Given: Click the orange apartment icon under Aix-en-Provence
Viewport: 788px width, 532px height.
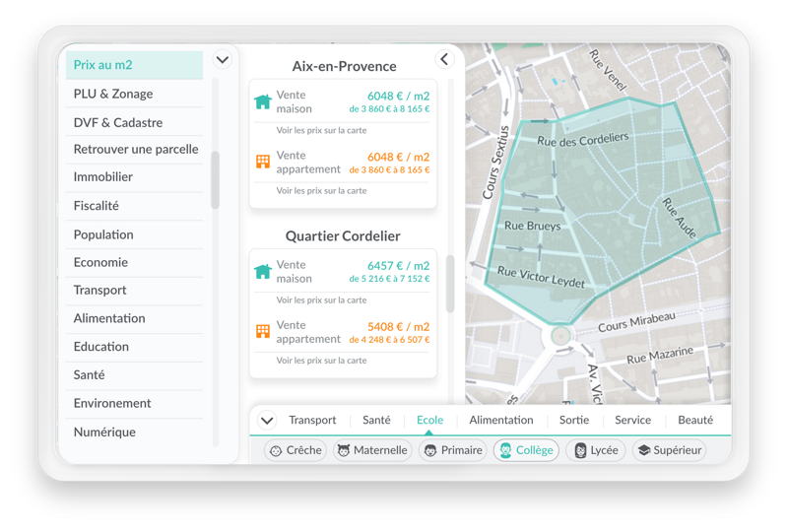Looking at the screenshot, I should (262, 162).
